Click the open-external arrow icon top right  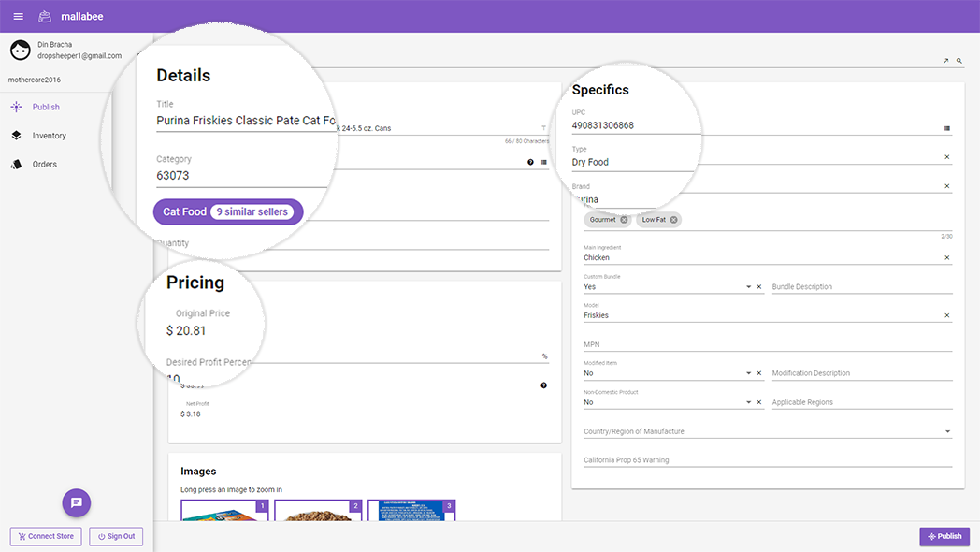945,61
